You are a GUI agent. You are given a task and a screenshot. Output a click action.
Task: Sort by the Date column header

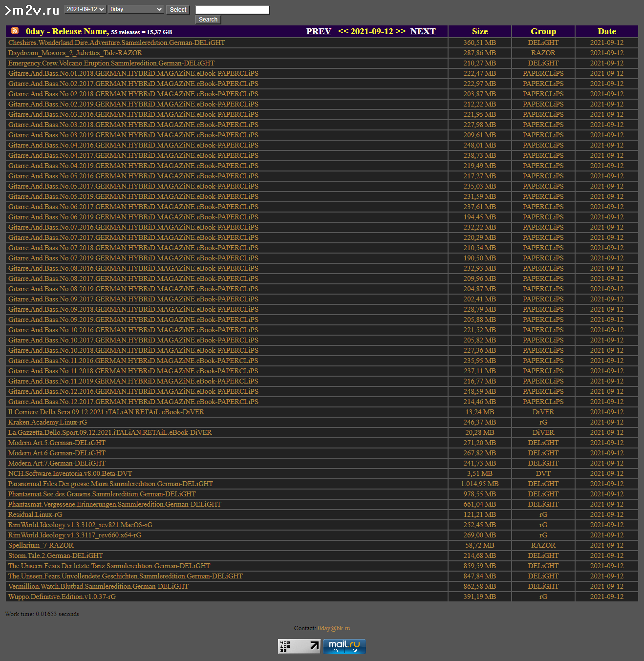(x=607, y=31)
